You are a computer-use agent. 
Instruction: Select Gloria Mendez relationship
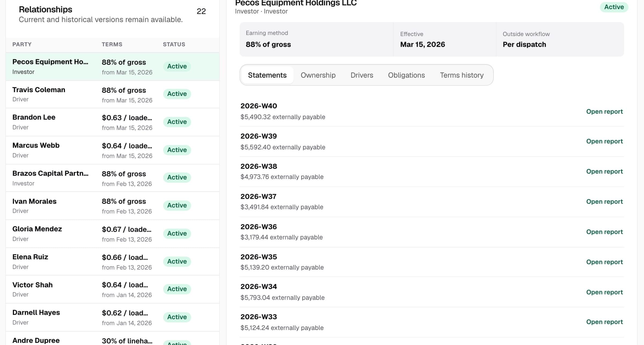112,234
